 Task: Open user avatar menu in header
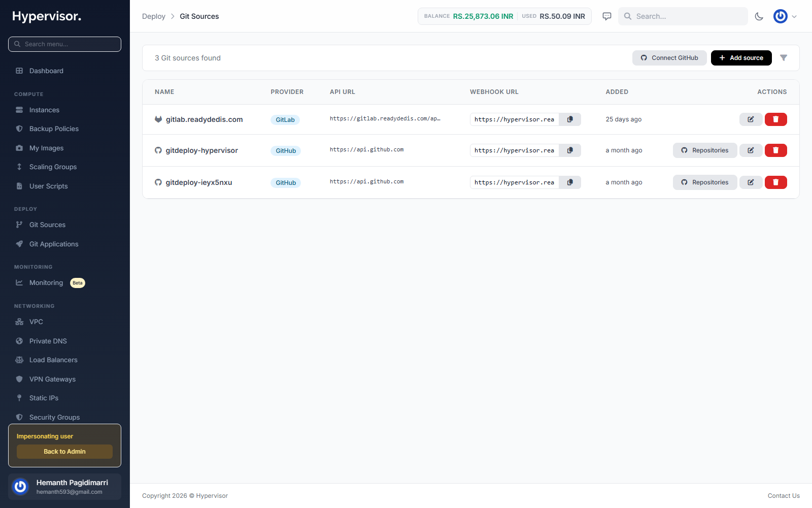785,16
